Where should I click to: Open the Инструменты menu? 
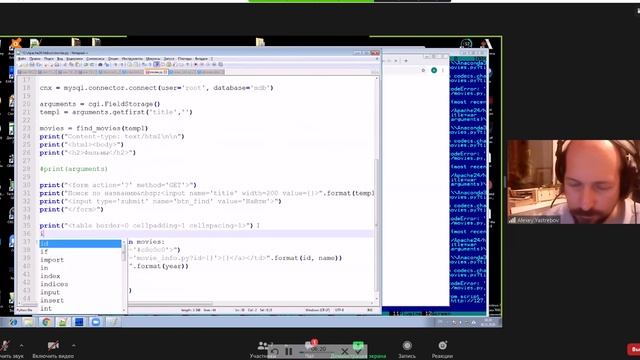(132, 59)
